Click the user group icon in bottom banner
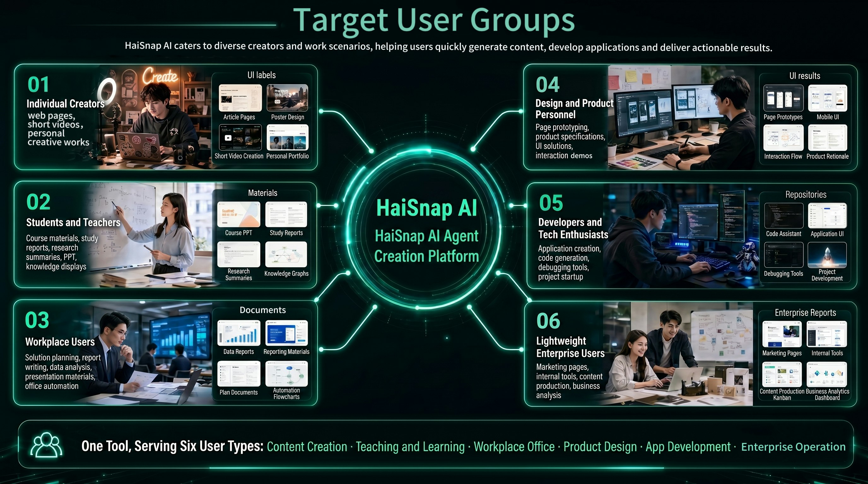Image resolution: width=868 pixels, height=484 pixels. (x=46, y=445)
